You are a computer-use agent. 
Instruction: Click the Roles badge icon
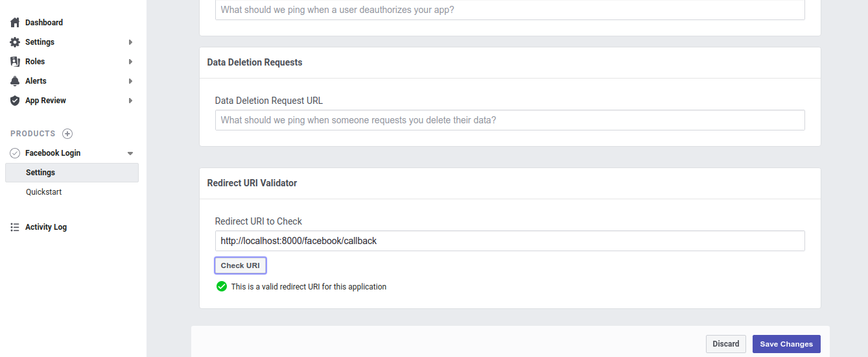(15, 62)
